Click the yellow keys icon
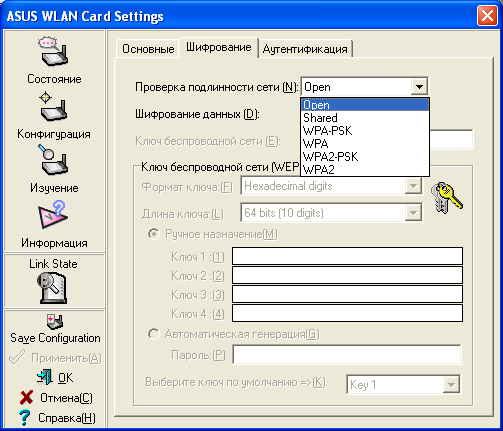This screenshot has width=503, height=431. (x=447, y=197)
